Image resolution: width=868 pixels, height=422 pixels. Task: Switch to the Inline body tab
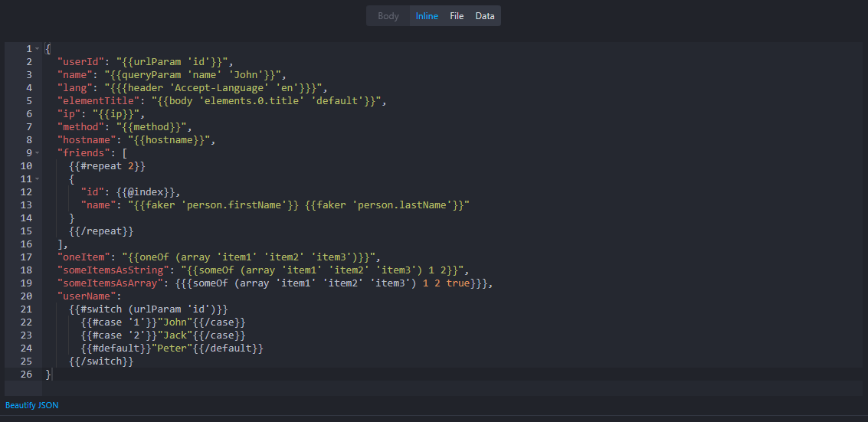(x=427, y=16)
